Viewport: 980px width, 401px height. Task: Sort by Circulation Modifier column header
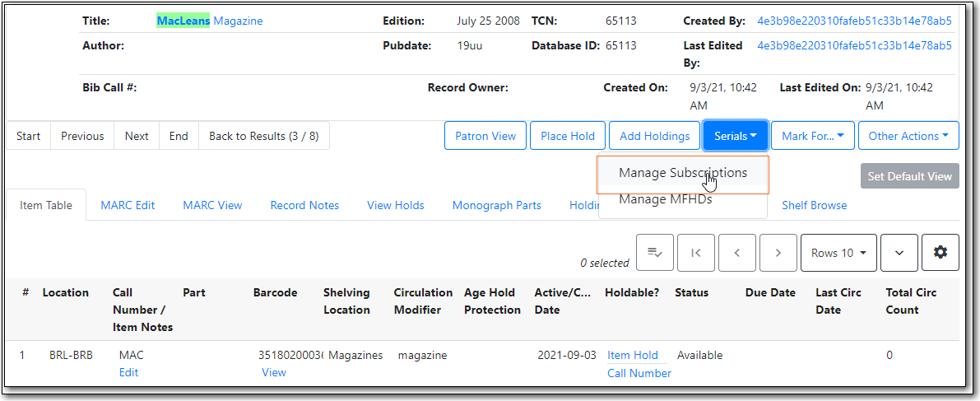[x=423, y=301]
